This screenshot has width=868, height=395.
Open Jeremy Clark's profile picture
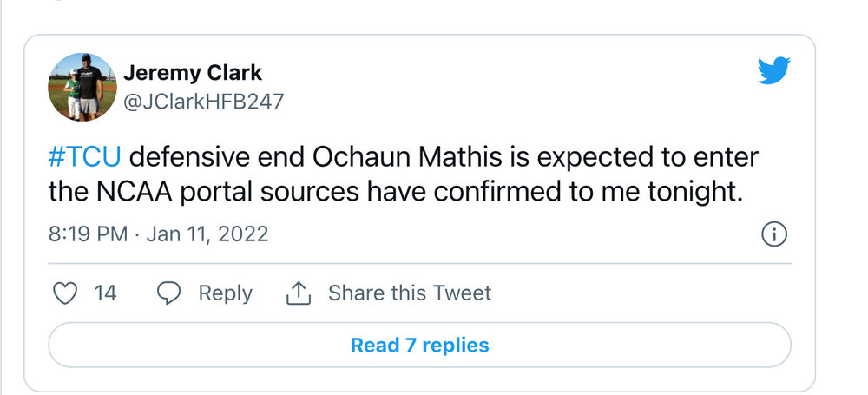click(82, 87)
